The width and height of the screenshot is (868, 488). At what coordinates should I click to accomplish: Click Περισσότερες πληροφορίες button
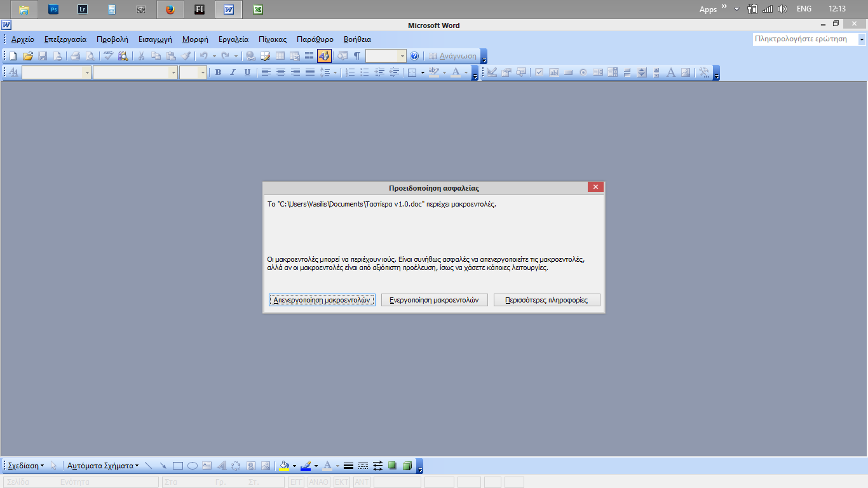[546, 300]
